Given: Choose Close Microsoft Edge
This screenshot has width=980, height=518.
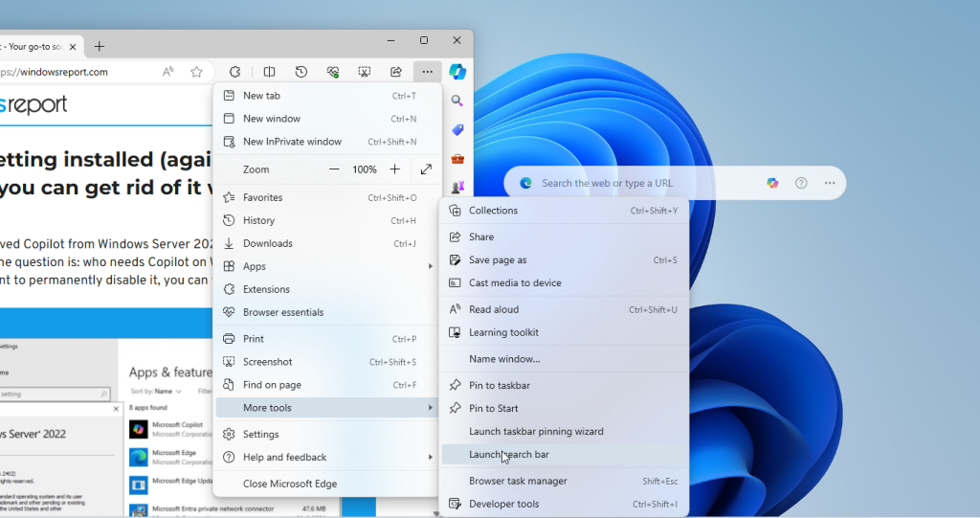Looking at the screenshot, I should [x=327, y=484].
